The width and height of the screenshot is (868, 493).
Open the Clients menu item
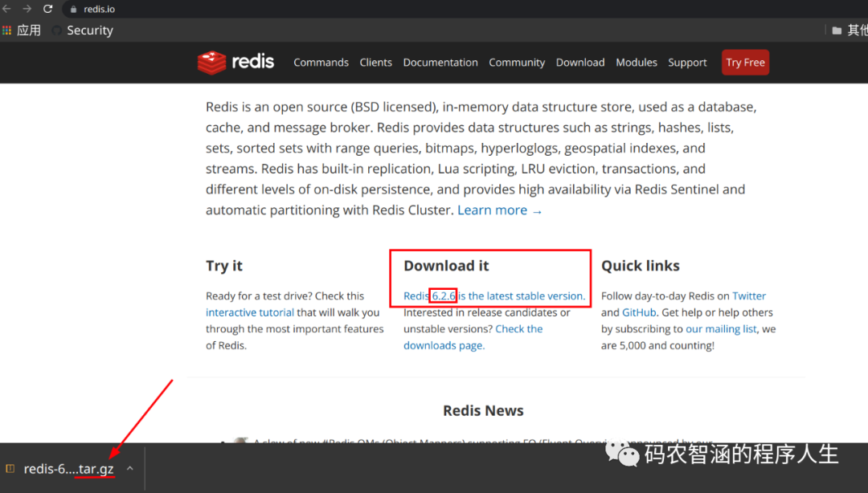click(x=376, y=63)
